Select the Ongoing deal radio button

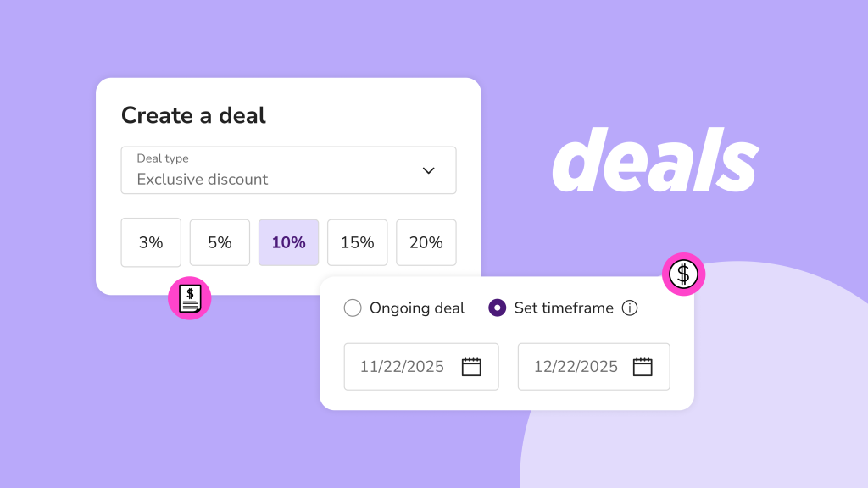tap(353, 308)
